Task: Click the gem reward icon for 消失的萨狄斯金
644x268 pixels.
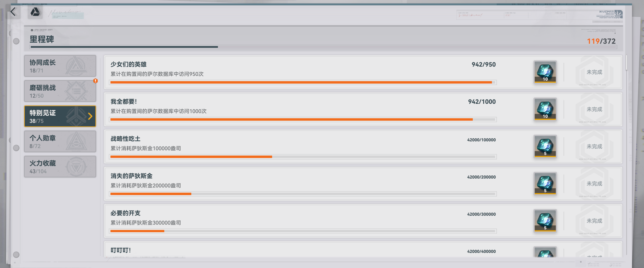Action: tap(545, 183)
